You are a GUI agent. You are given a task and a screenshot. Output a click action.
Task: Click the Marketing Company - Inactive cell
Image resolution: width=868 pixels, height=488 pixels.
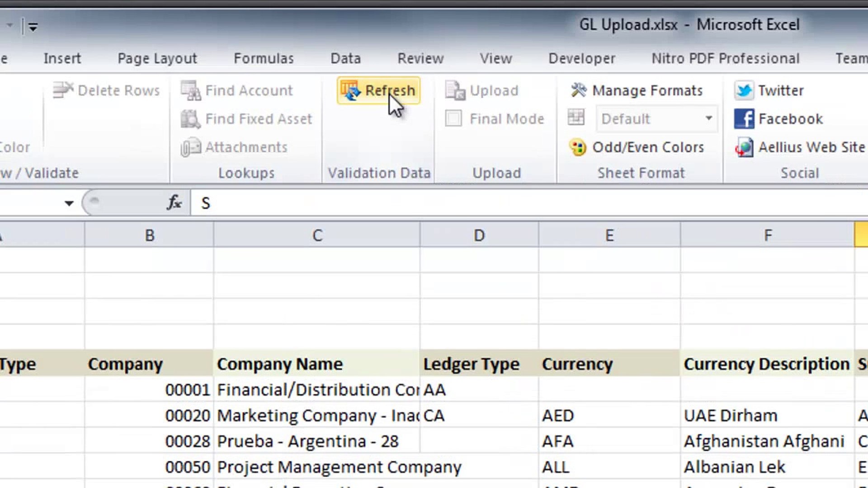[317, 415]
